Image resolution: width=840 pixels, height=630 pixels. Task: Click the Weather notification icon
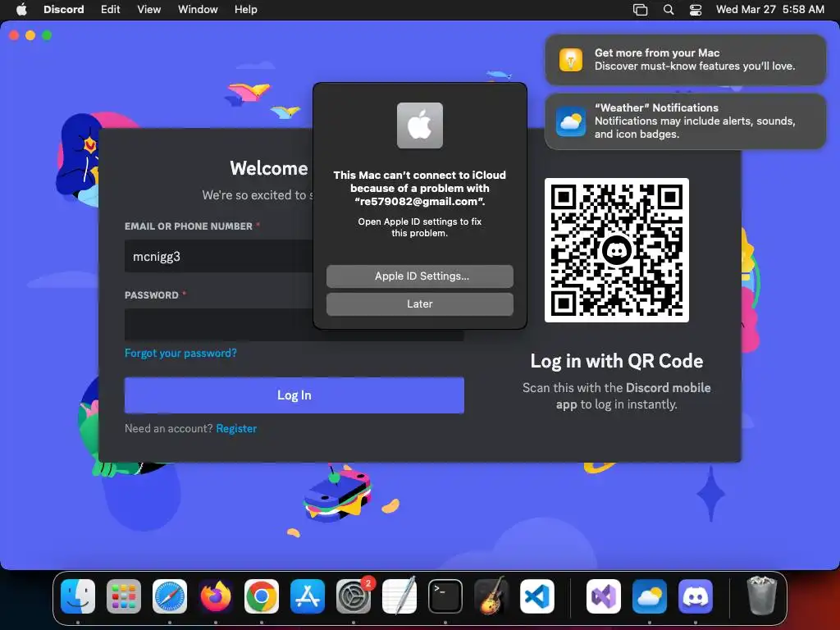(x=571, y=121)
